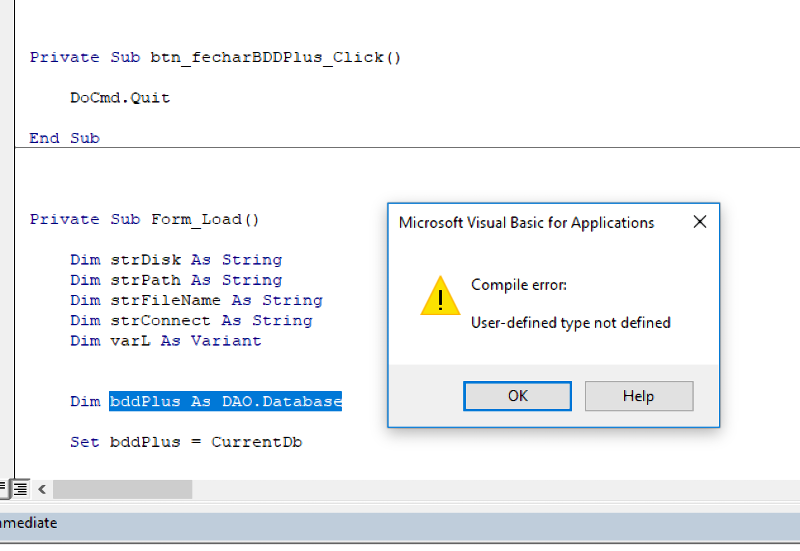
Task: Click 'Dim strConnect As String' line
Action: coord(191,320)
